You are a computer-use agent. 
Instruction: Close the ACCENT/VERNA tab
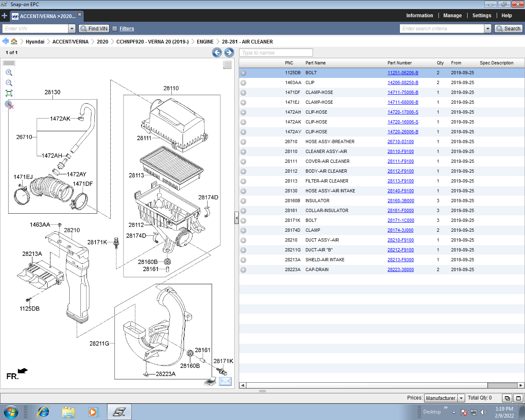pos(80,14)
